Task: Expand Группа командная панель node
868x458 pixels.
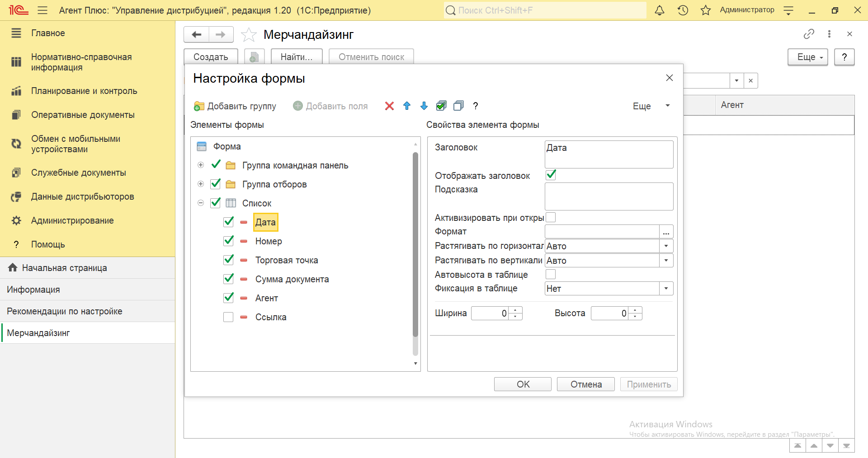Action: pyautogui.click(x=201, y=165)
